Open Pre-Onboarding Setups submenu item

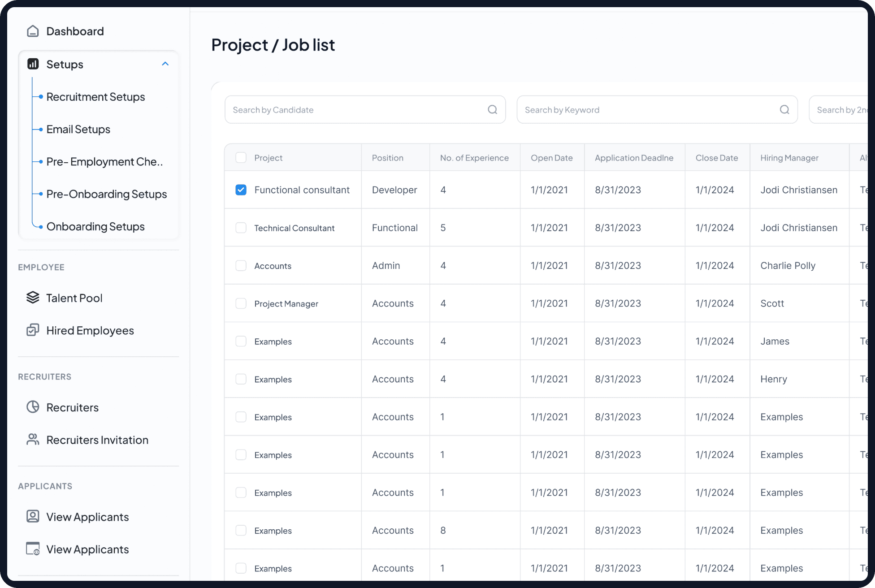tap(107, 194)
